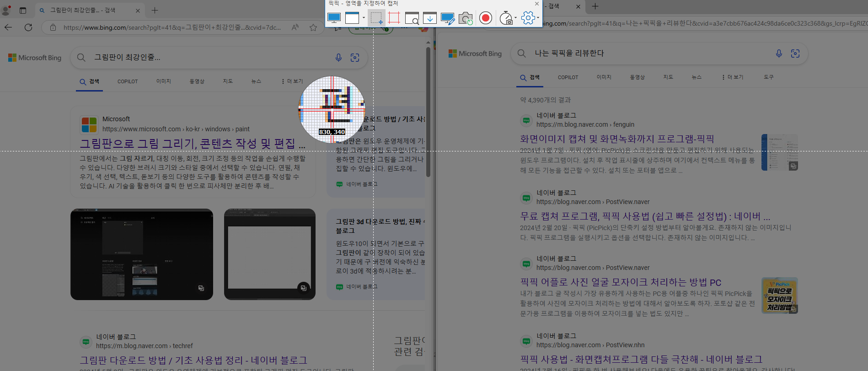Open thumbnail beside '화면이미지 캡쳐' result
868x371 pixels.
pos(780,152)
